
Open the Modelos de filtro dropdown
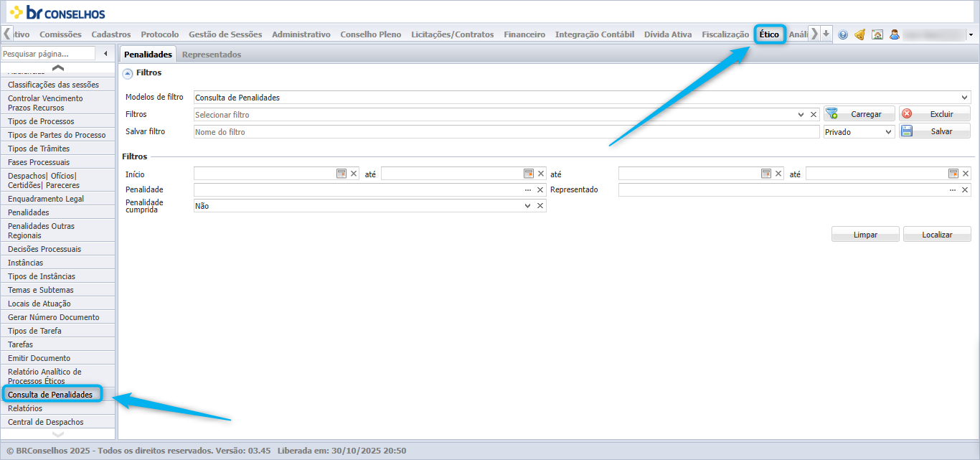click(965, 98)
